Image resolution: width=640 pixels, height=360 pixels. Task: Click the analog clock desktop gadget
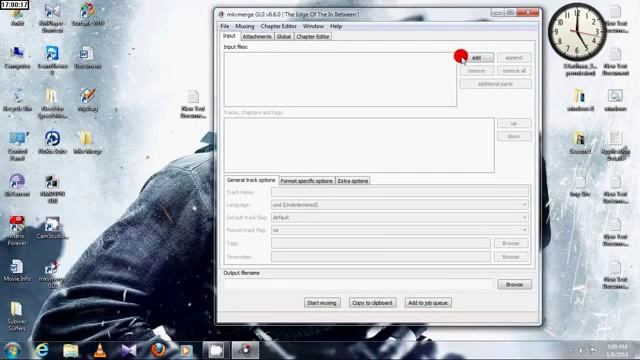pos(576,32)
